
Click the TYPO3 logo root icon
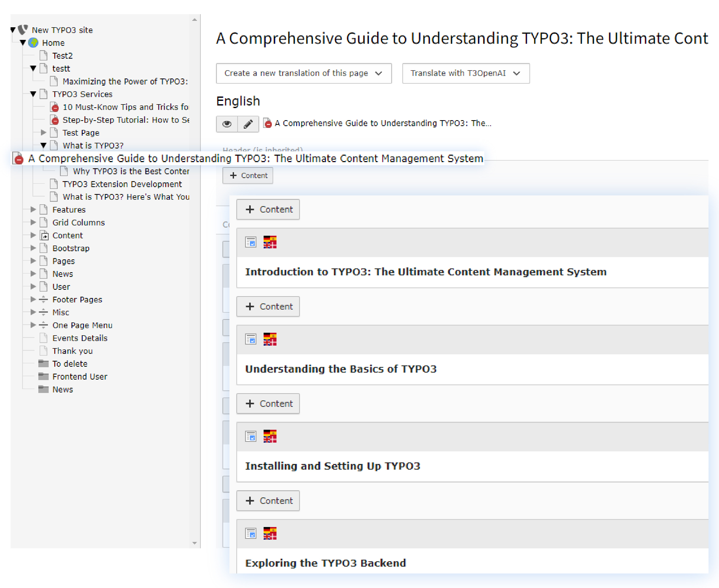23,30
